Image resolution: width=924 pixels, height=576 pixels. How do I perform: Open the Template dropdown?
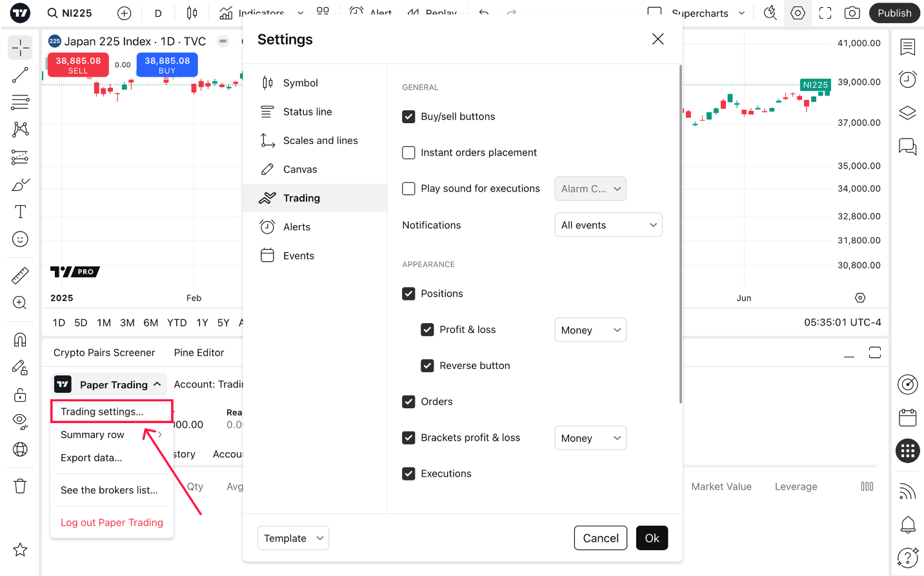(293, 538)
